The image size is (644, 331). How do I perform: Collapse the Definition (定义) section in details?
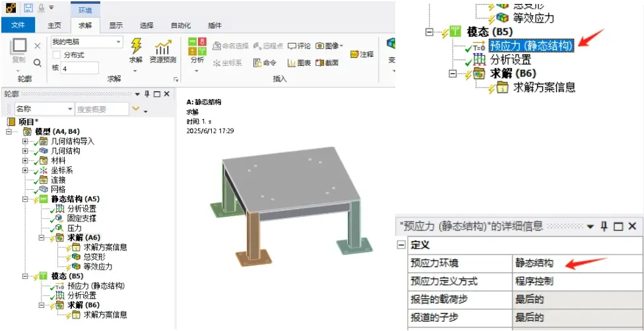click(x=402, y=245)
